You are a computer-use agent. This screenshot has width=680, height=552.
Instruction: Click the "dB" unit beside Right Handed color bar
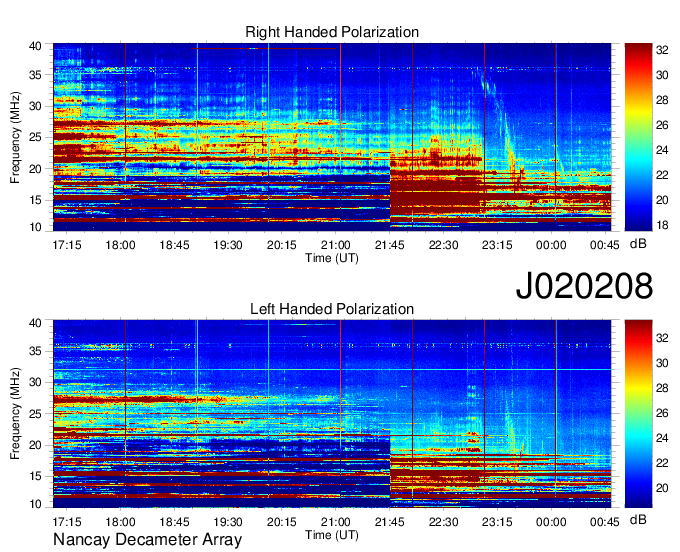(x=638, y=244)
